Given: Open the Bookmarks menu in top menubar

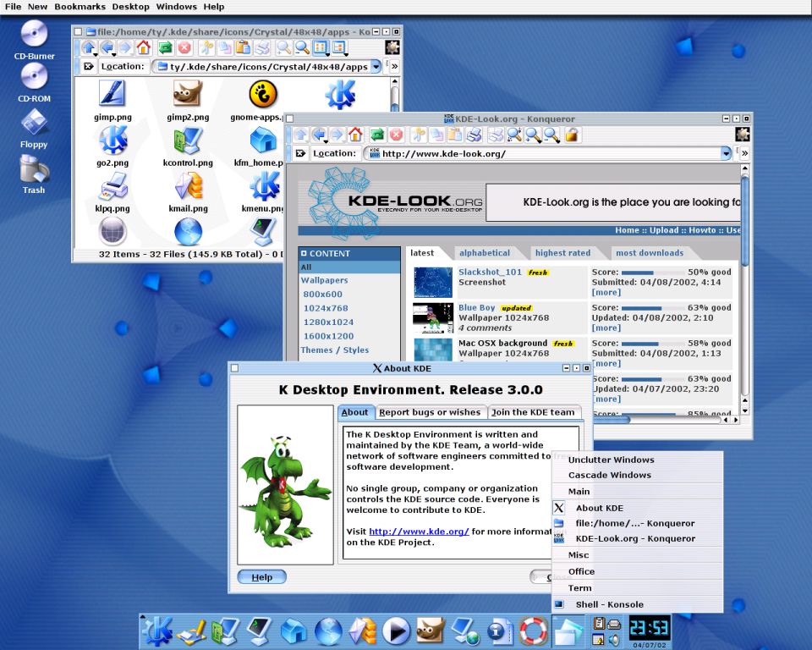Looking at the screenshot, I should 80,7.
